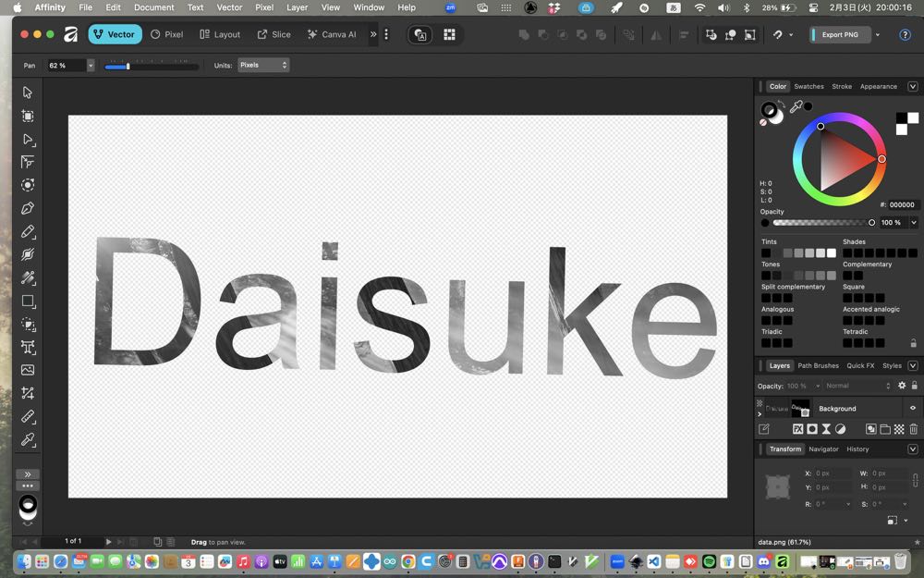Switch to the Stroke tab

(842, 86)
